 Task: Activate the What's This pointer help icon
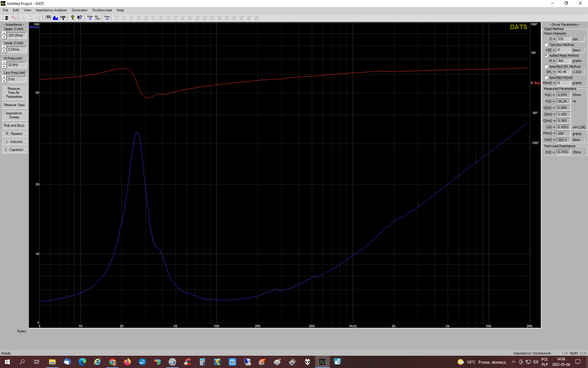coord(80,18)
